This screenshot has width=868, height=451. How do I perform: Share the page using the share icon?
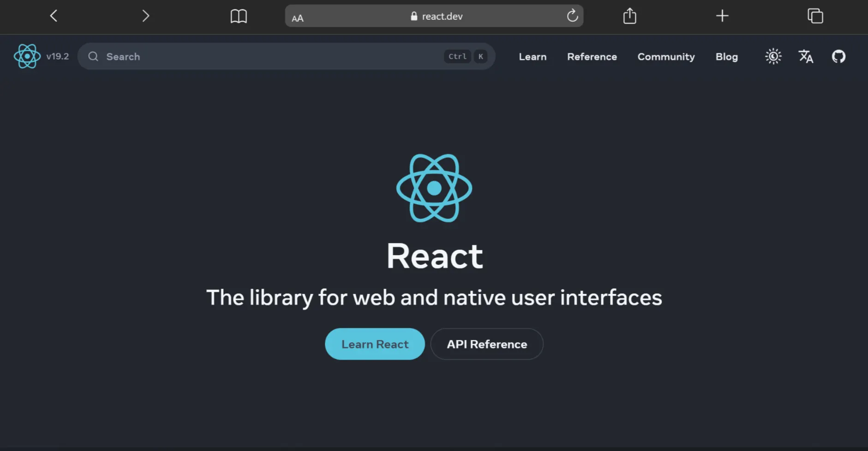click(x=629, y=16)
